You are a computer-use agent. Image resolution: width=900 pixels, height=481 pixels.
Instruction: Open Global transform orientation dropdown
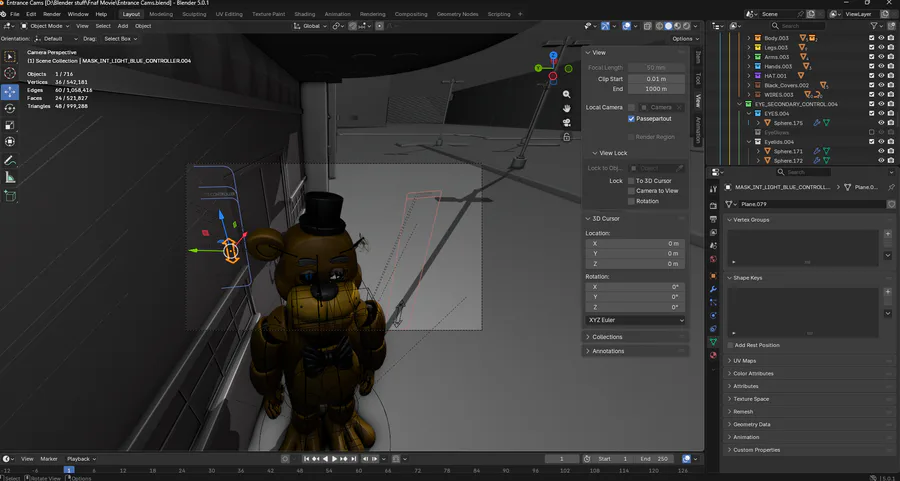coord(310,26)
